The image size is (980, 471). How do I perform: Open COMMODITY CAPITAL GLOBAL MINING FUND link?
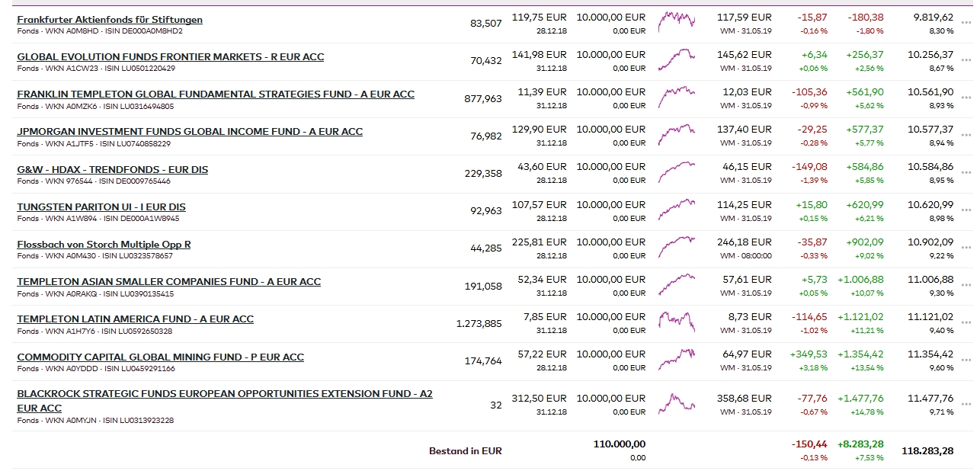point(160,357)
